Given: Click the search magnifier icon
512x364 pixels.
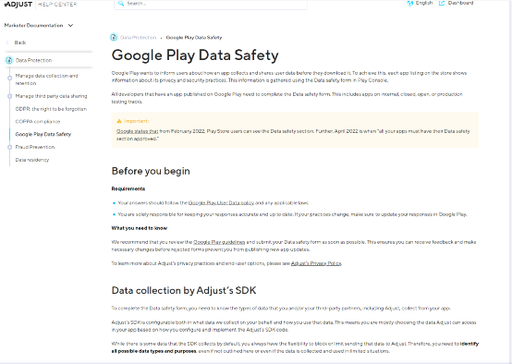Looking at the screenshot, I should click(121, 4).
